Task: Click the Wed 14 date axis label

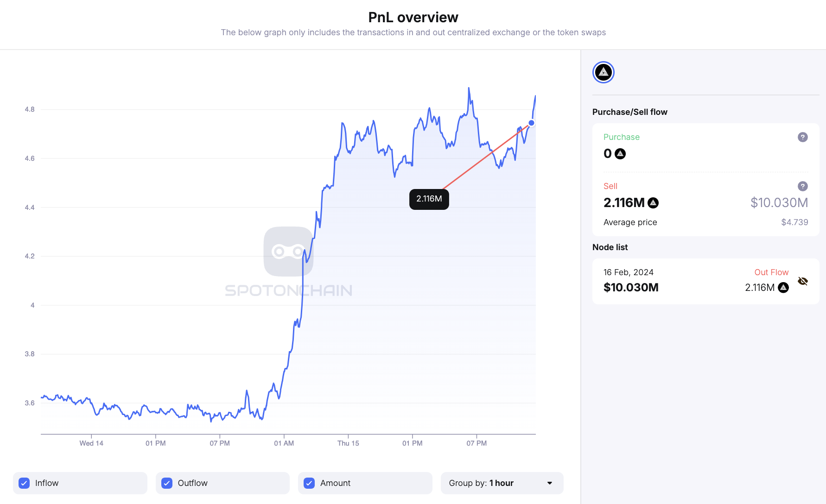Action: (x=91, y=443)
